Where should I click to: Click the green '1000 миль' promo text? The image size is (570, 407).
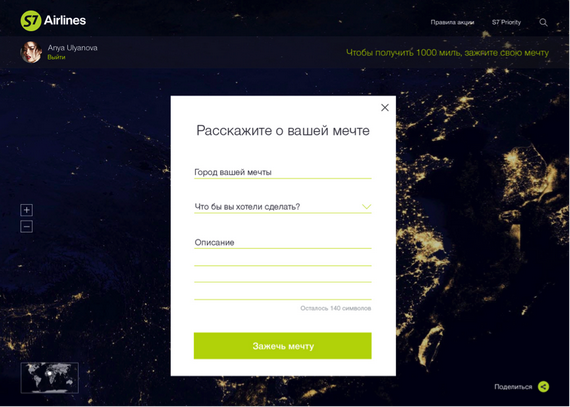pos(447,53)
